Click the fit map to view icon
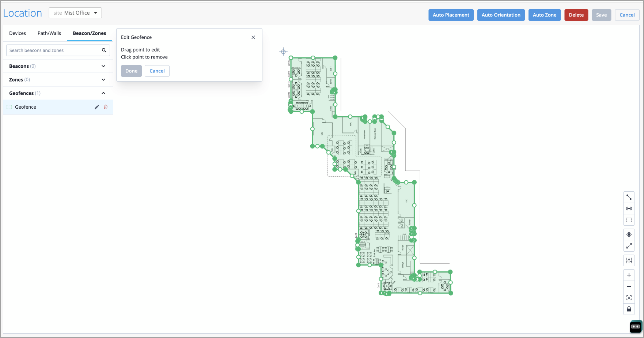This screenshot has width=644, height=338. point(629,298)
